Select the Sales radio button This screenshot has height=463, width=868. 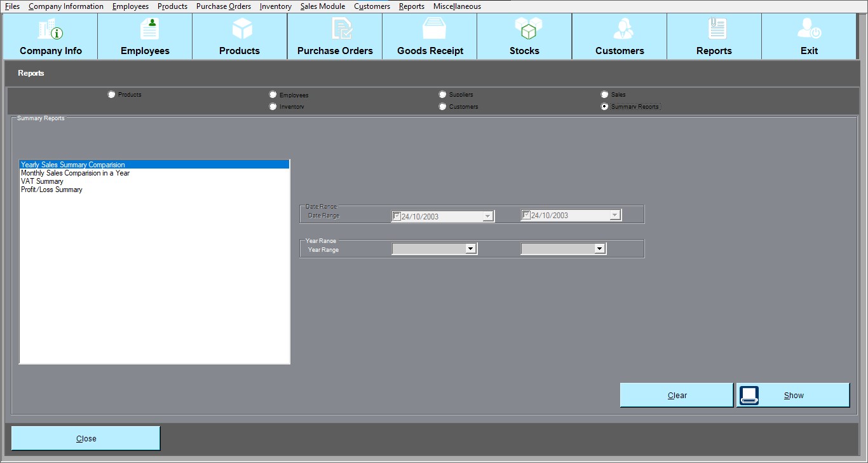pyautogui.click(x=605, y=95)
